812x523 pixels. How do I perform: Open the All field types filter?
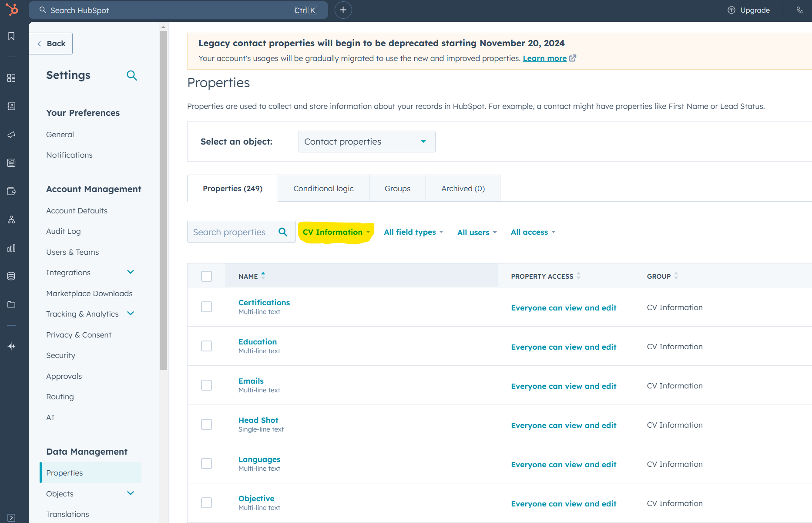413,232
